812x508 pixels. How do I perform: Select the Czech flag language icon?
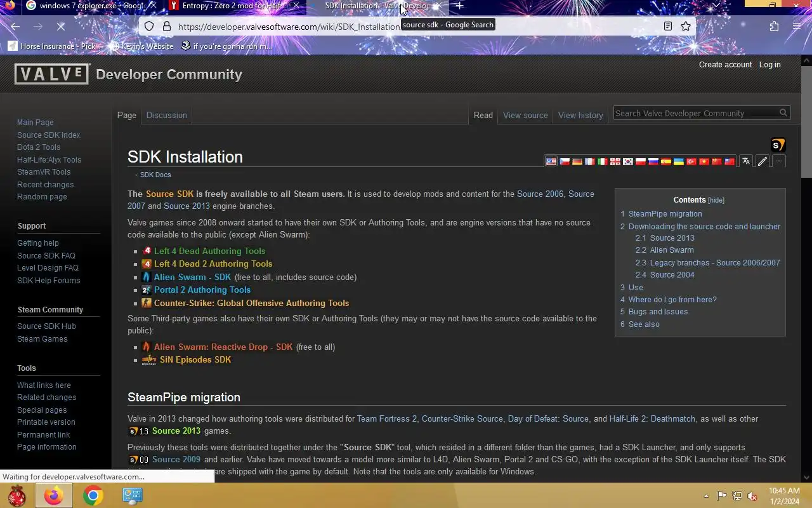pos(564,161)
